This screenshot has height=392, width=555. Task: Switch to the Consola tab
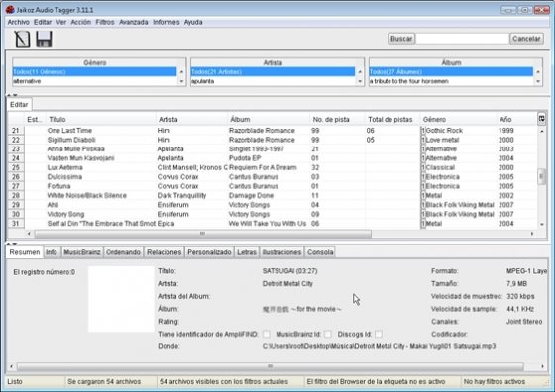point(320,252)
